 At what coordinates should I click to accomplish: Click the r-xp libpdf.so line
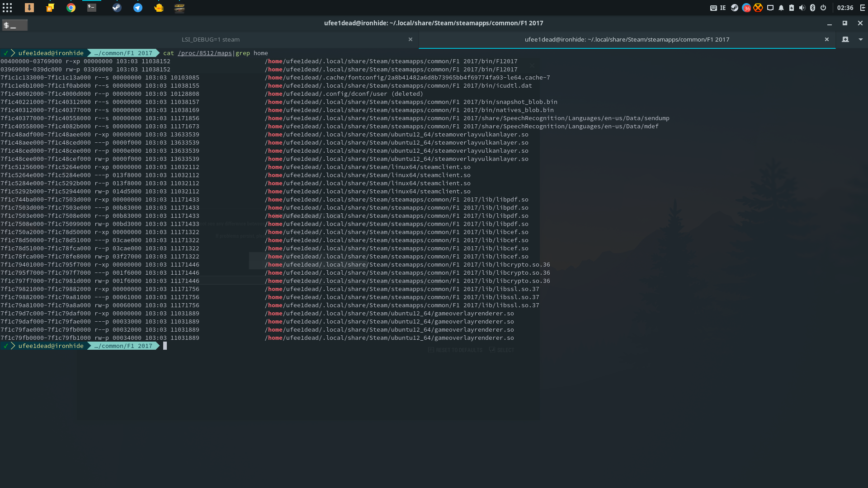(x=264, y=199)
